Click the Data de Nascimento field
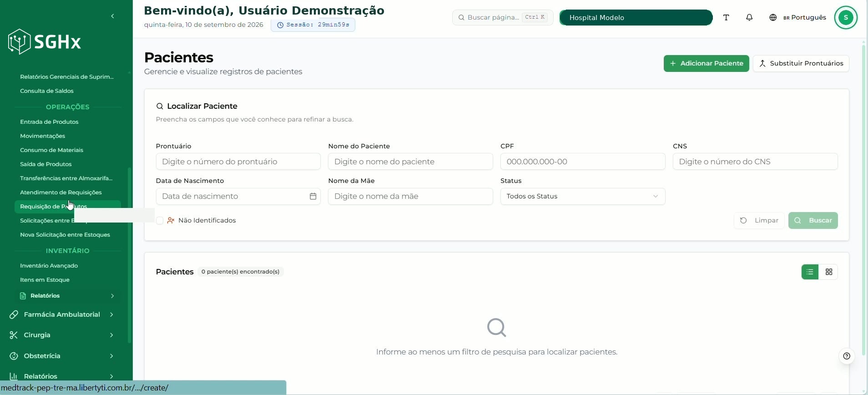 238,196
